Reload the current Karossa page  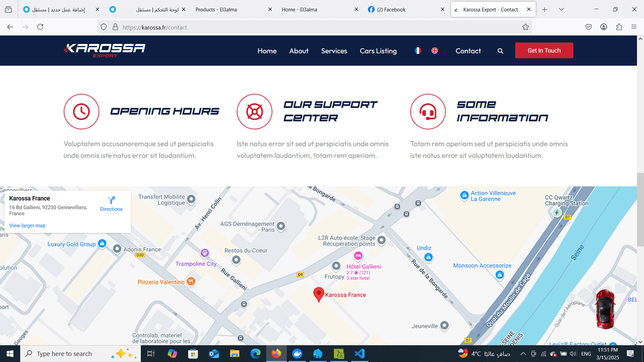(x=40, y=27)
